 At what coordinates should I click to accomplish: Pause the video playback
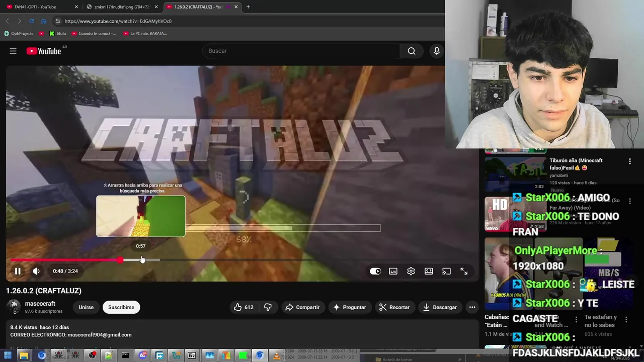pos(18,271)
